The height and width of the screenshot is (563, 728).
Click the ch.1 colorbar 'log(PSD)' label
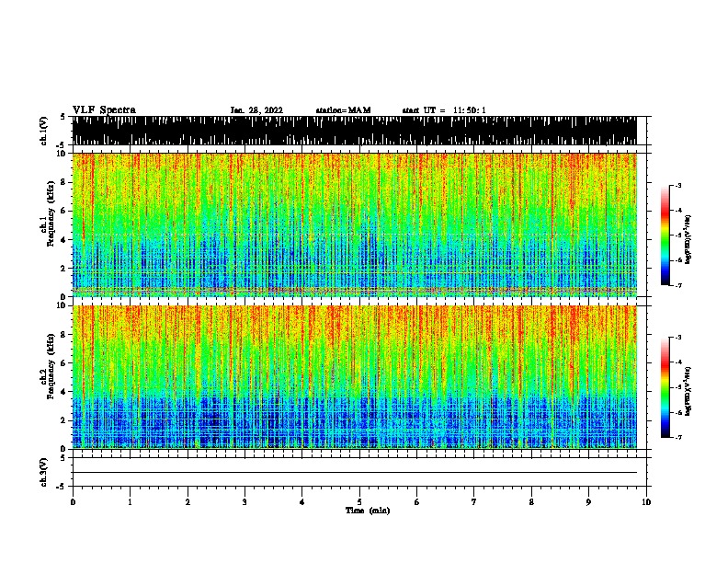[688, 239]
